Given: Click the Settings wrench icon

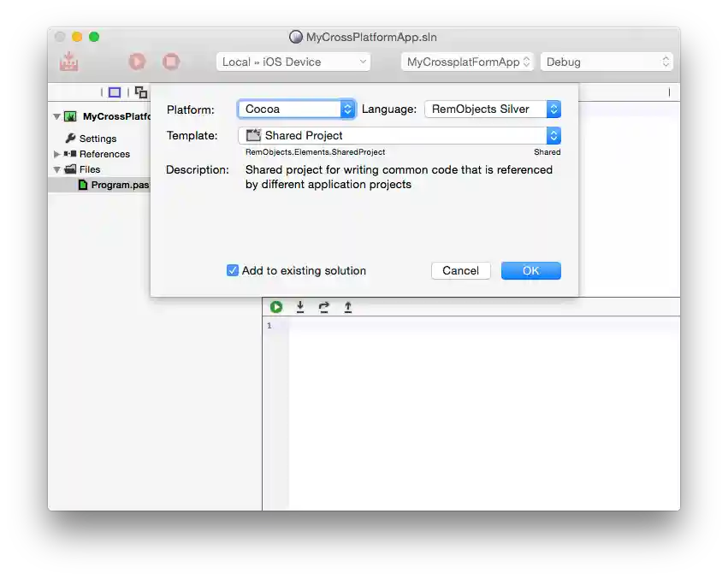Looking at the screenshot, I should 70,138.
